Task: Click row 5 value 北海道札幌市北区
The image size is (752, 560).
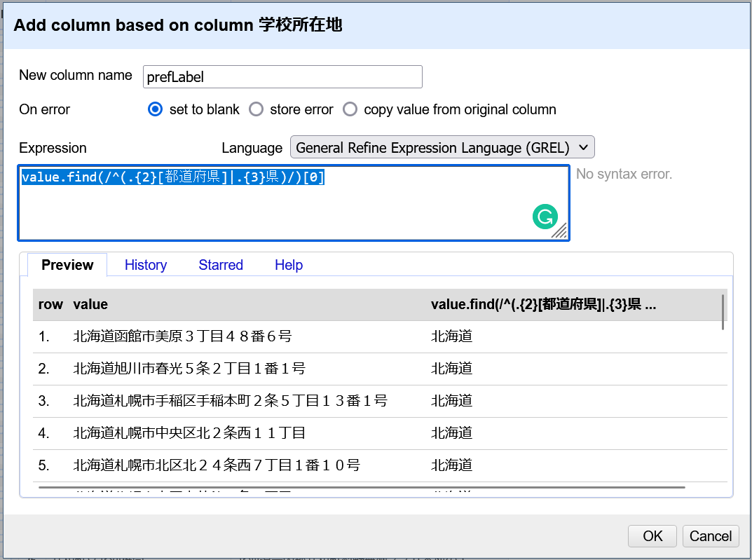Action: 217,465
